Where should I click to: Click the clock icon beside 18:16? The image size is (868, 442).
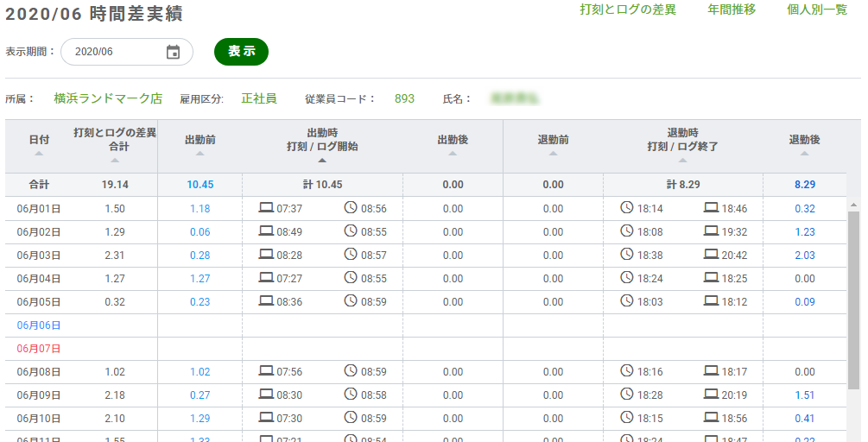point(627,370)
